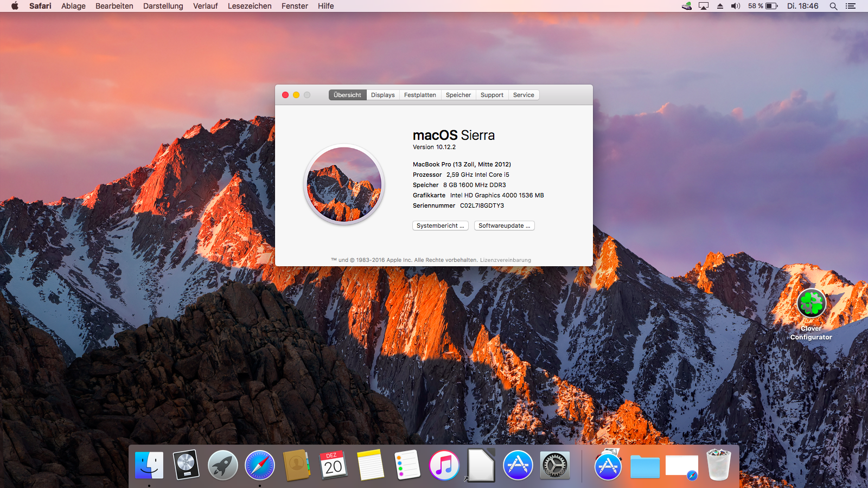
Task: Open Notification Center from menu bar
Action: 851,6
